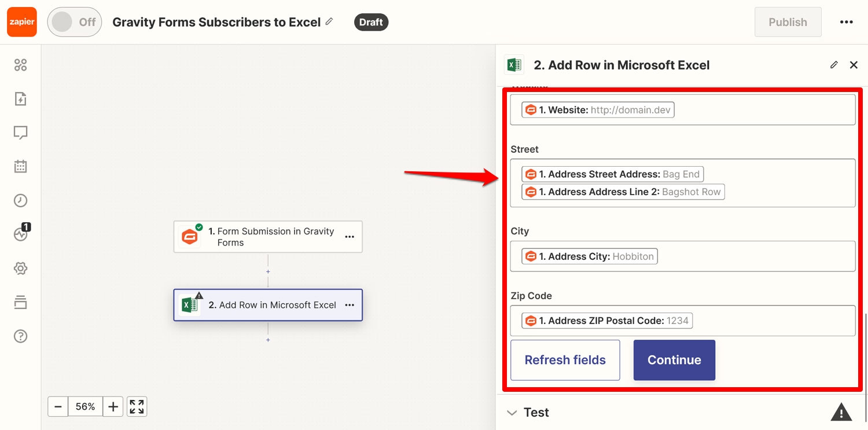
Task: Click the Excel icon in step 2 card
Action: point(190,305)
